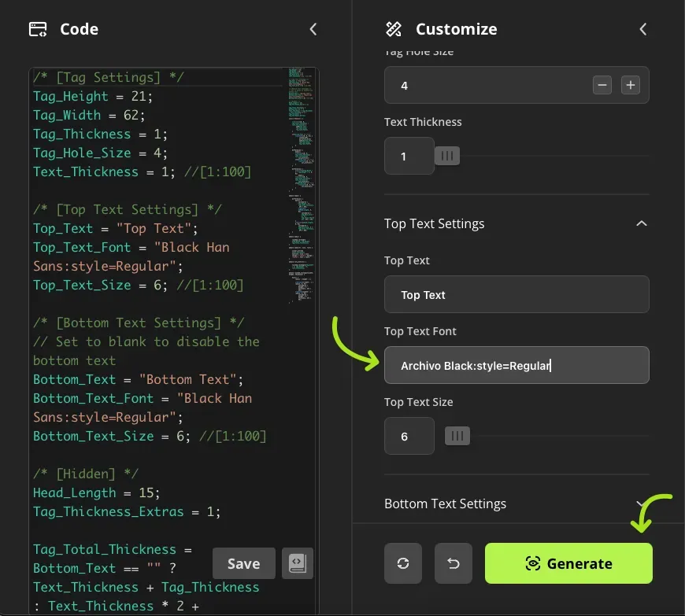Increase Tag Hole Size with plus button

(x=631, y=85)
